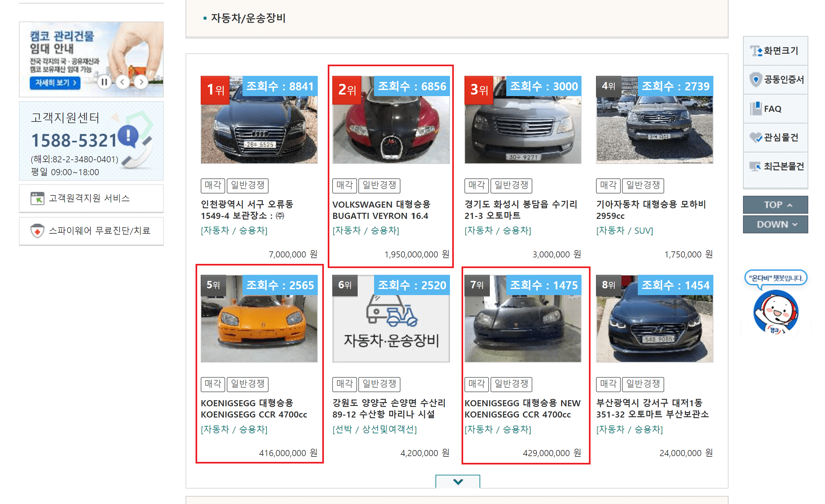Open listing 부산광역시 강서구 대저1동
The height and width of the screenshot is (504, 825).
coord(653,409)
